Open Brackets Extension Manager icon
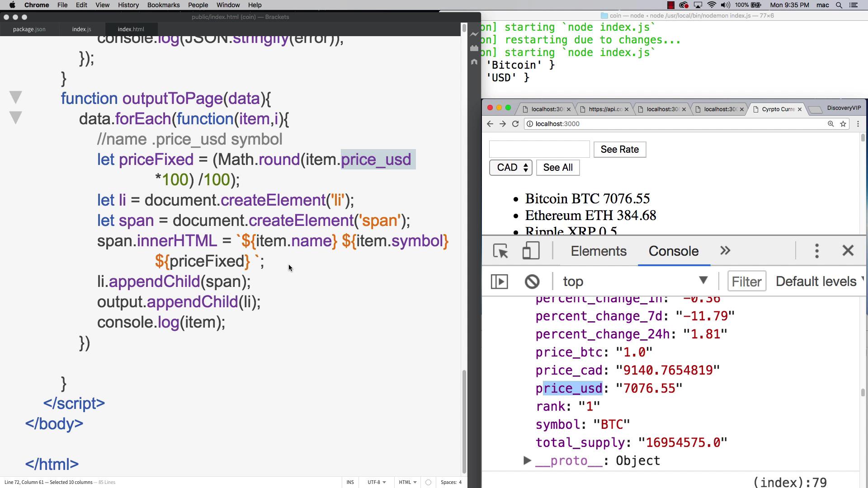The image size is (868, 488). point(474,48)
